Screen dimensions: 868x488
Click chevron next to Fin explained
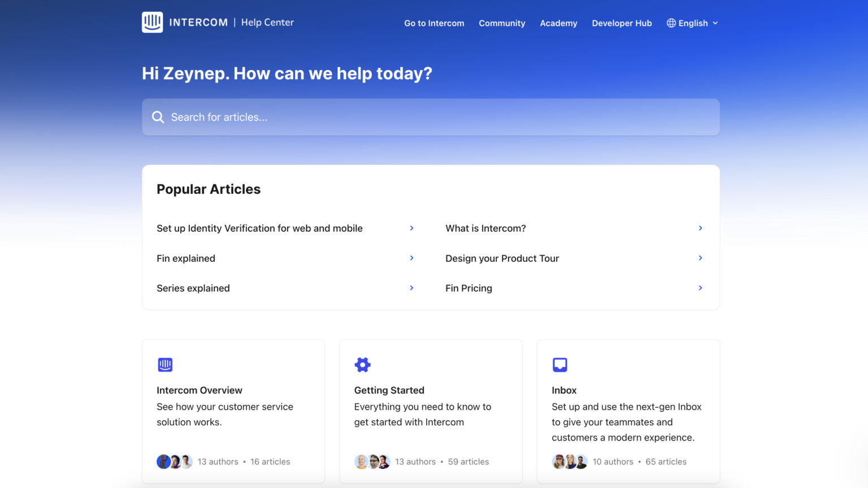[411, 258]
